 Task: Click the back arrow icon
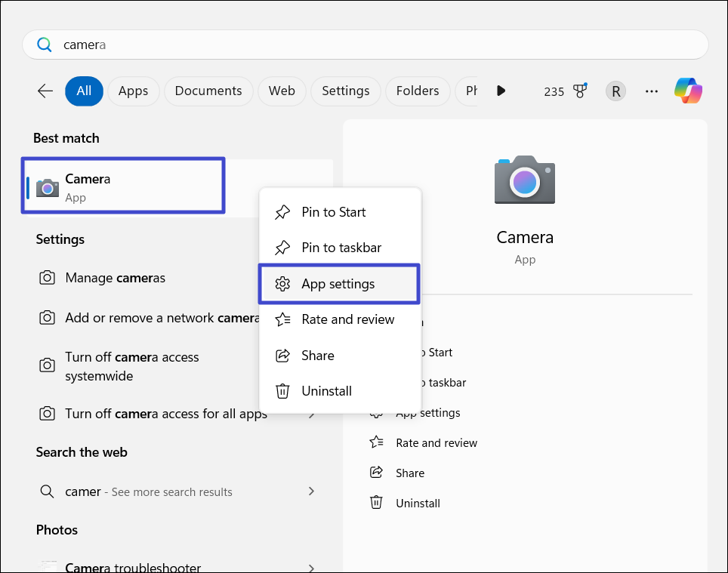45,91
